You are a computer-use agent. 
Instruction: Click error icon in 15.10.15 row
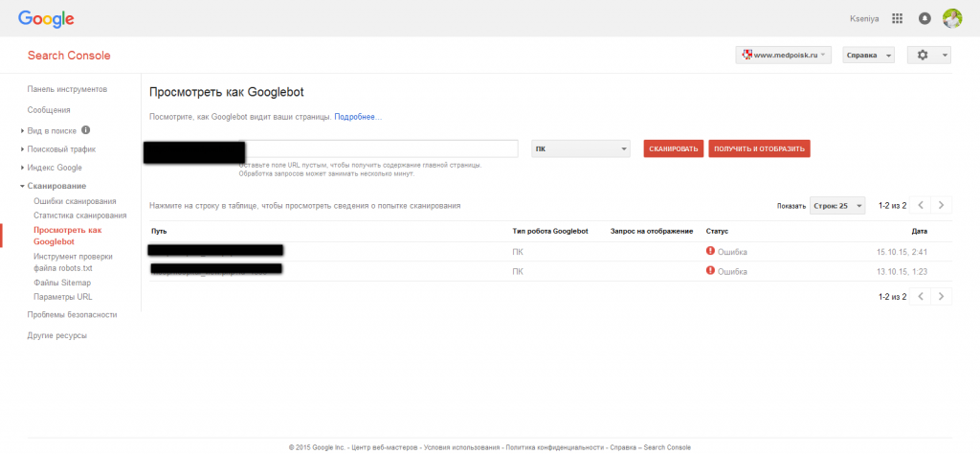(710, 251)
